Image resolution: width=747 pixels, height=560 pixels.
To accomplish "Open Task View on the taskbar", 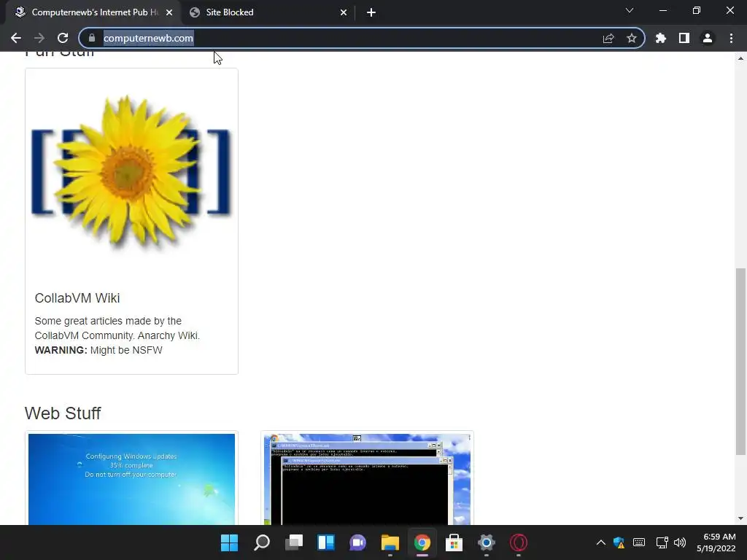I will (x=294, y=542).
